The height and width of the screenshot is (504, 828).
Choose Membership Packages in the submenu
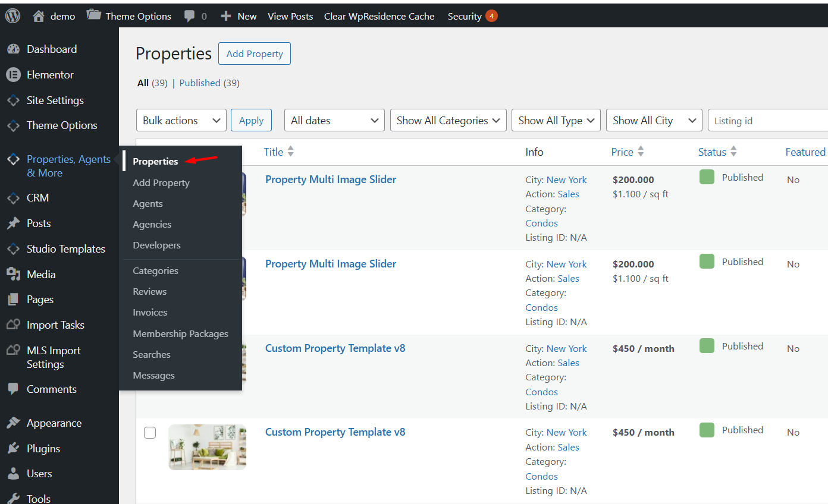pos(180,334)
